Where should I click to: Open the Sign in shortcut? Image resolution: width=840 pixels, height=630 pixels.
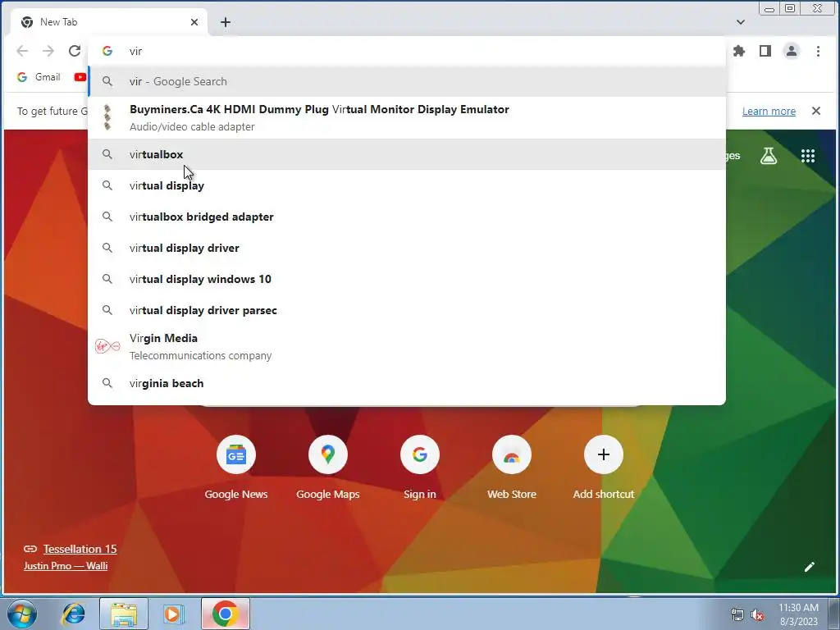(420, 468)
